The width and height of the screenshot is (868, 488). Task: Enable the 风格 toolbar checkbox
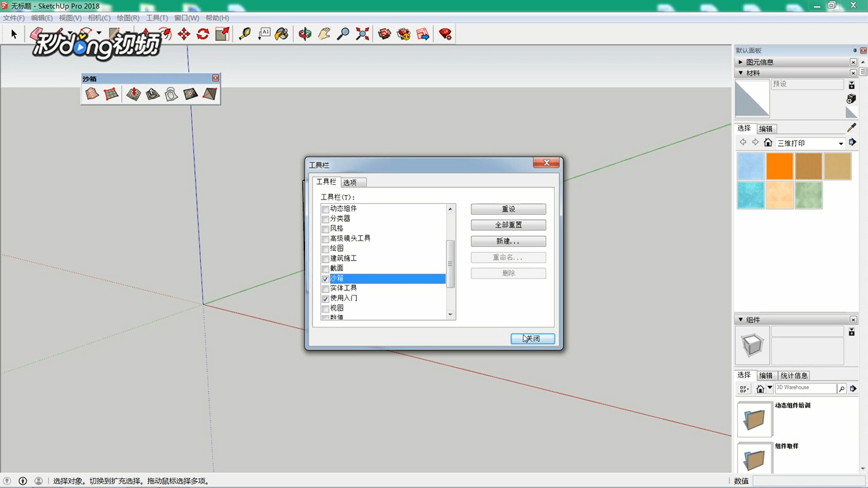(x=325, y=229)
